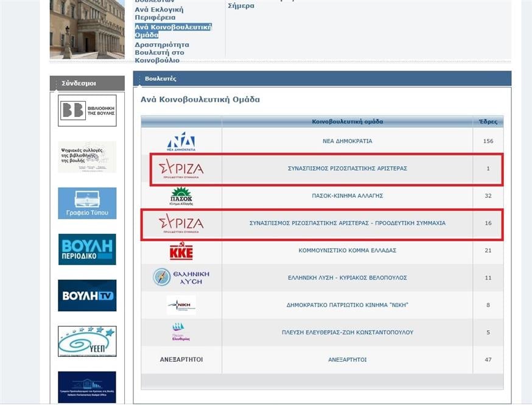This screenshot has height=405, width=532.
Task: Click the Plefsi Eleftherias logo
Action: pyautogui.click(x=181, y=332)
